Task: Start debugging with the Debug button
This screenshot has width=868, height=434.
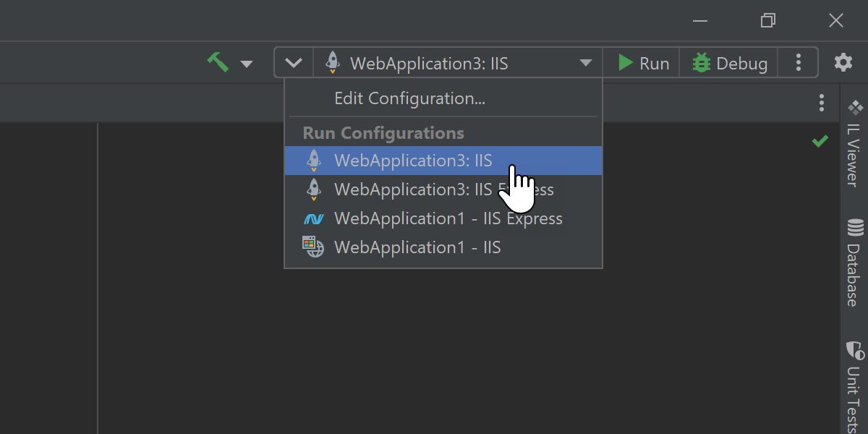Action: point(730,63)
